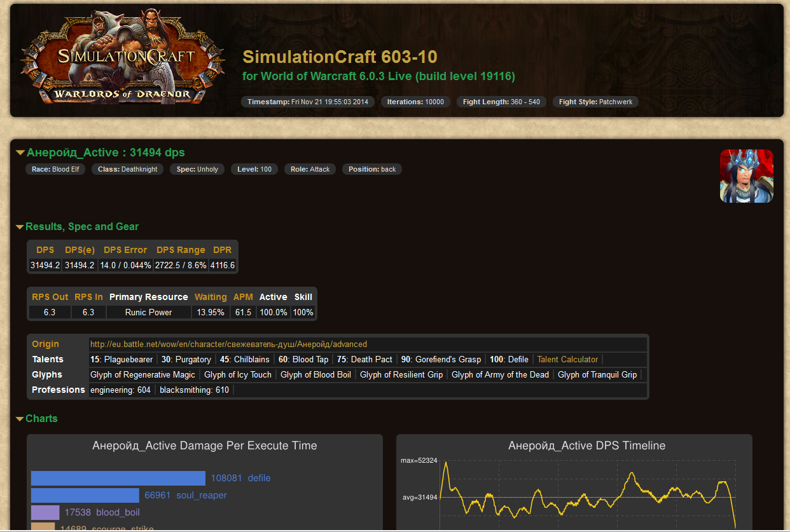Click the 100: Defile talent
Image resolution: width=790 pixels, height=532 pixels.
point(509,359)
